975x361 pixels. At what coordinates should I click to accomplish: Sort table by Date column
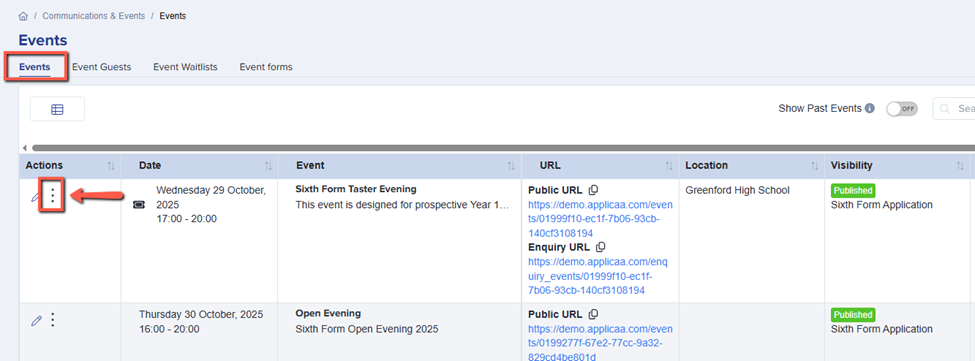point(268,166)
